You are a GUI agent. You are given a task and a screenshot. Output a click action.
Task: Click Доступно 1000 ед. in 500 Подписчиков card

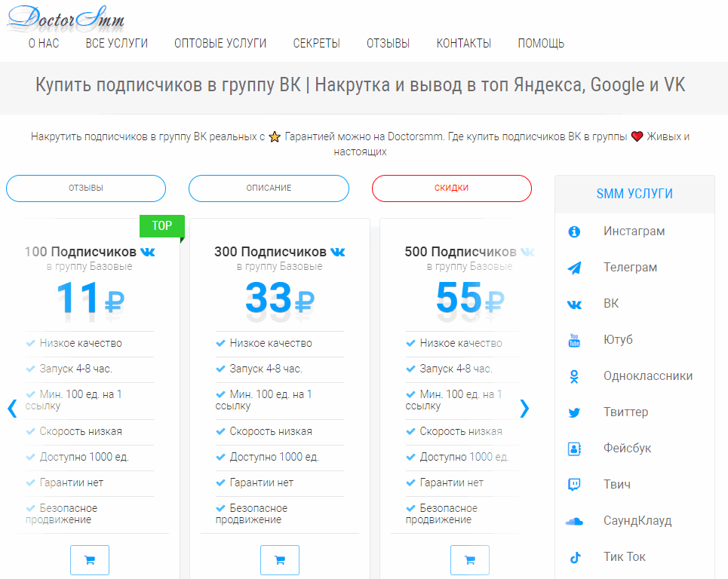(x=464, y=457)
